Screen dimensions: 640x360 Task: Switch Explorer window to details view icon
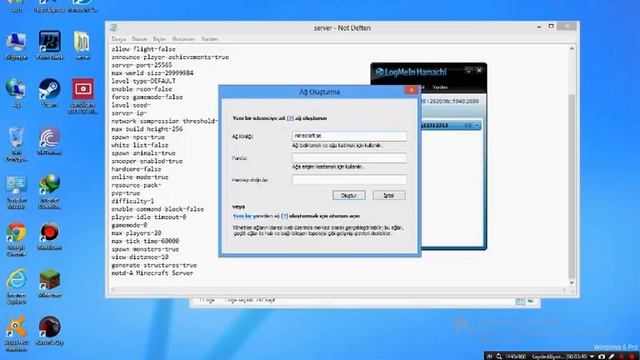tap(520, 301)
